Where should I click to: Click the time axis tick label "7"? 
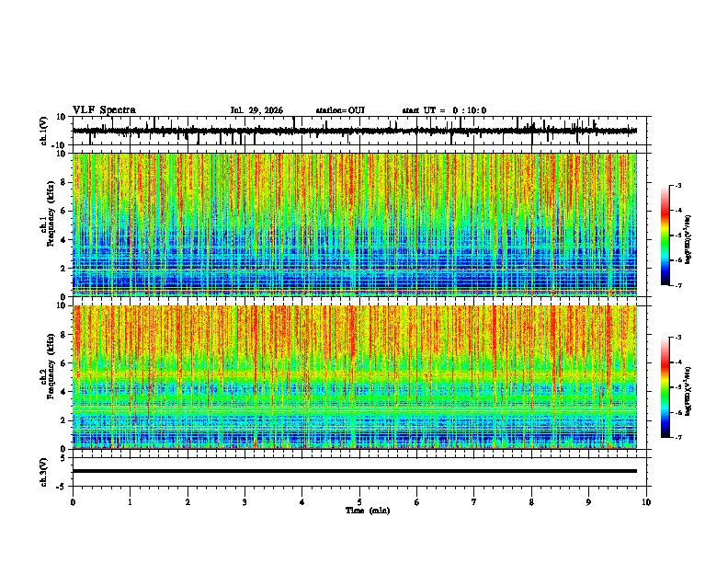pos(474,502)
